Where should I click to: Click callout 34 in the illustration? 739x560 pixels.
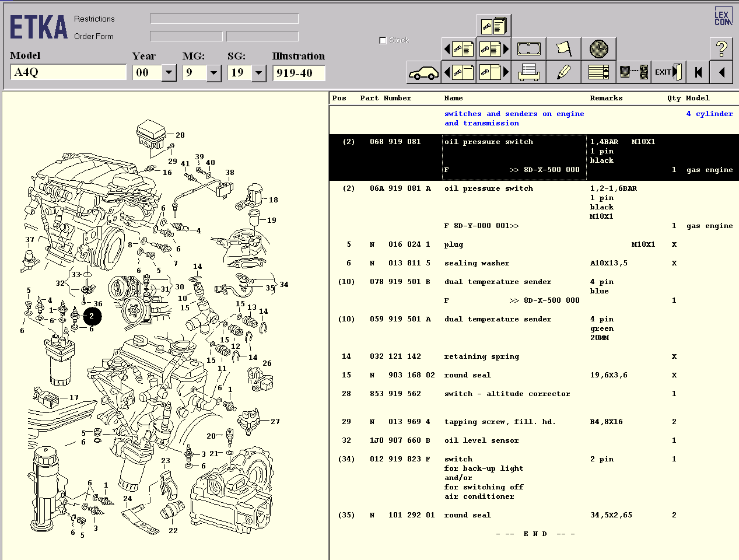coord(284,285)
